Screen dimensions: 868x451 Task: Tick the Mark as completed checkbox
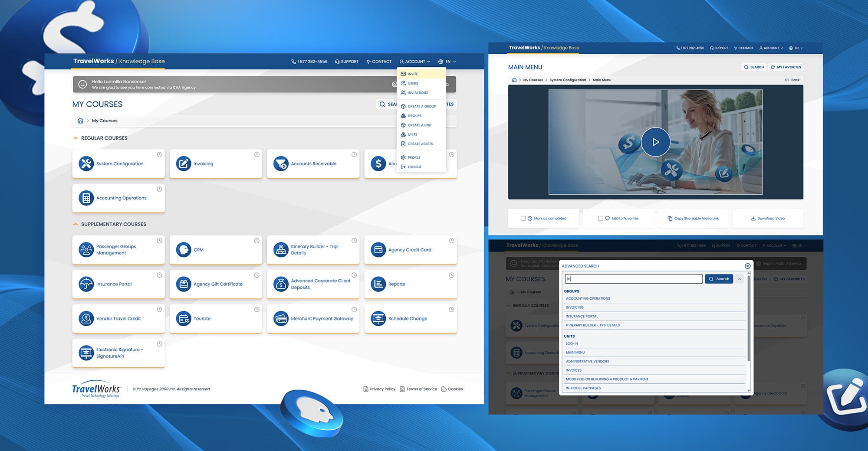pos(523,219)
